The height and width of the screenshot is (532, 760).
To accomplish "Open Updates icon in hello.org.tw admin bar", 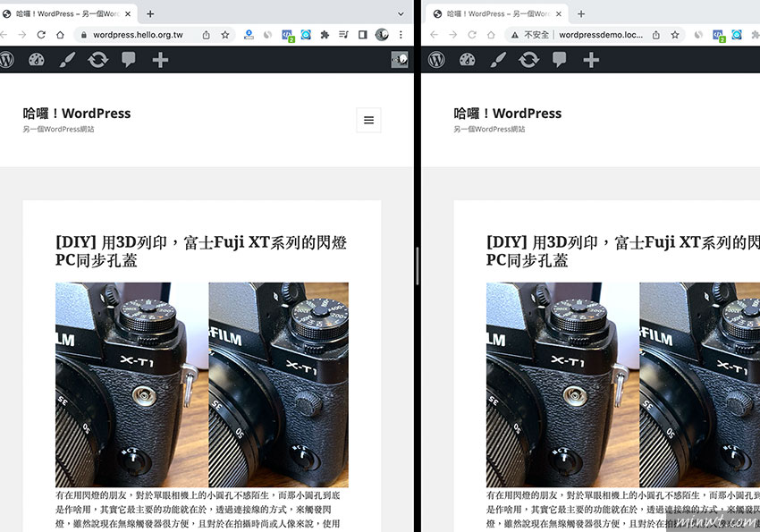I will (98, 60).
